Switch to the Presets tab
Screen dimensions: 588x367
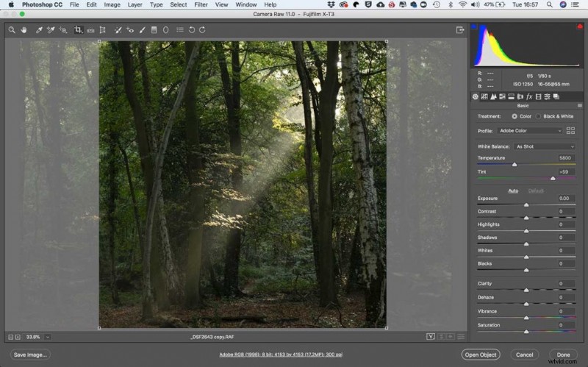[547, 97]
